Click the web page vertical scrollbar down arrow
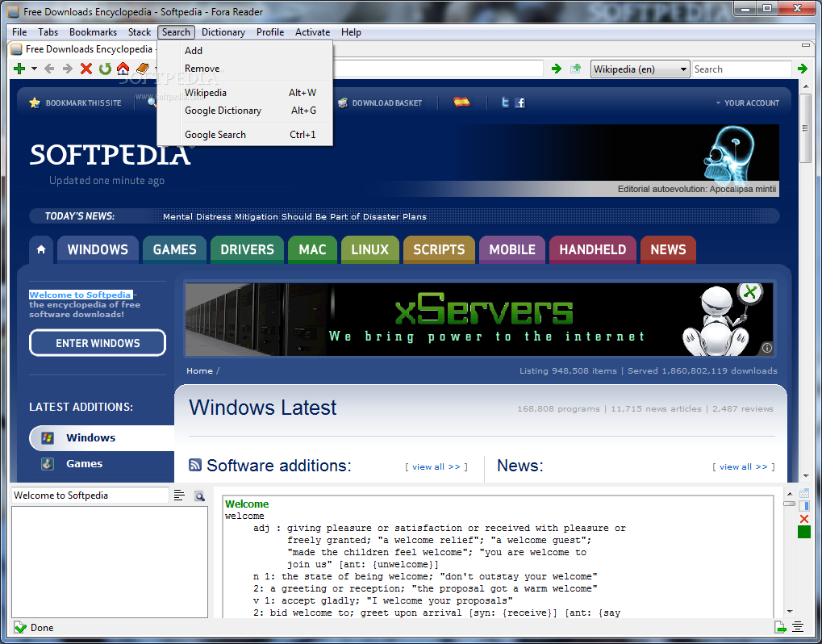Screen dimensions: 822x644 (807, 476)
